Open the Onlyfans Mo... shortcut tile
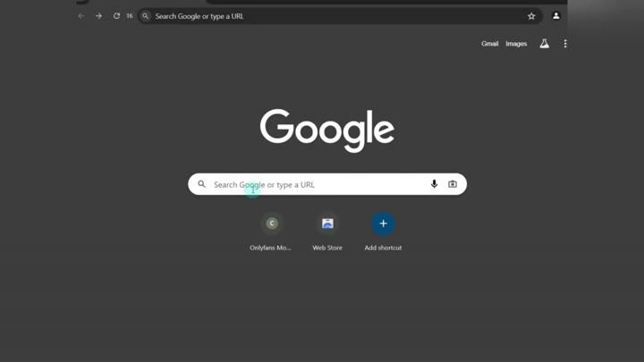Viewport: 644px width, 362px height. coord(272,223)
